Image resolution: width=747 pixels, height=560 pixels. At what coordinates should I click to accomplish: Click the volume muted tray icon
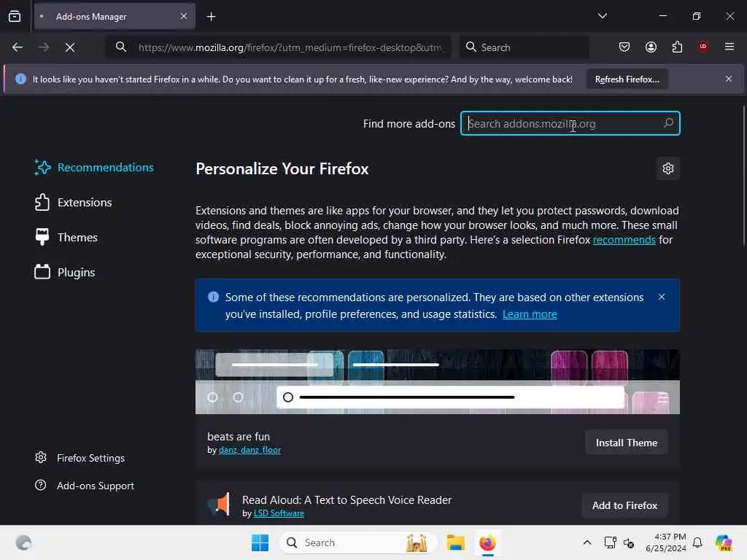point(629,542)
